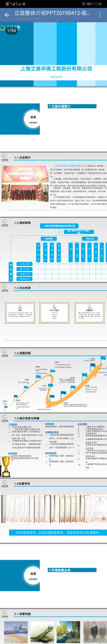Tap the 立昌环境 logo on slide 2.1
This screenshot has height=644, width=107.
pos(5,614)
